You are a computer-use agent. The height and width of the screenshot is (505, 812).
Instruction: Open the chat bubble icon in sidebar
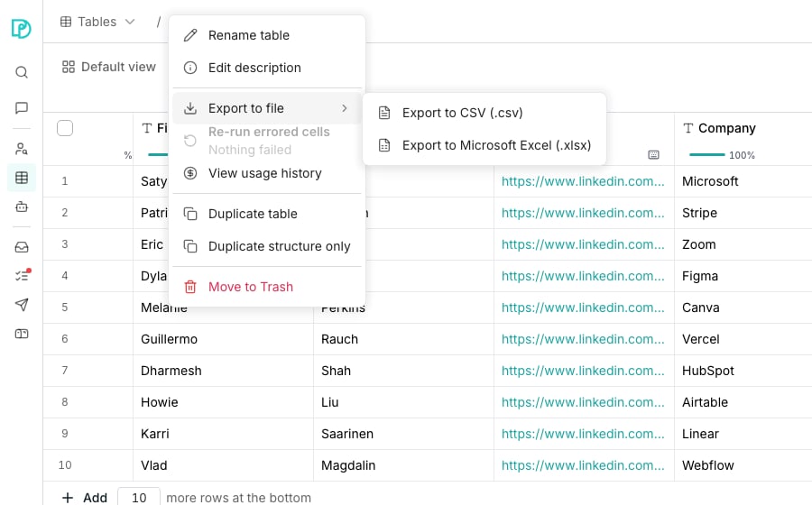(22, 107)
